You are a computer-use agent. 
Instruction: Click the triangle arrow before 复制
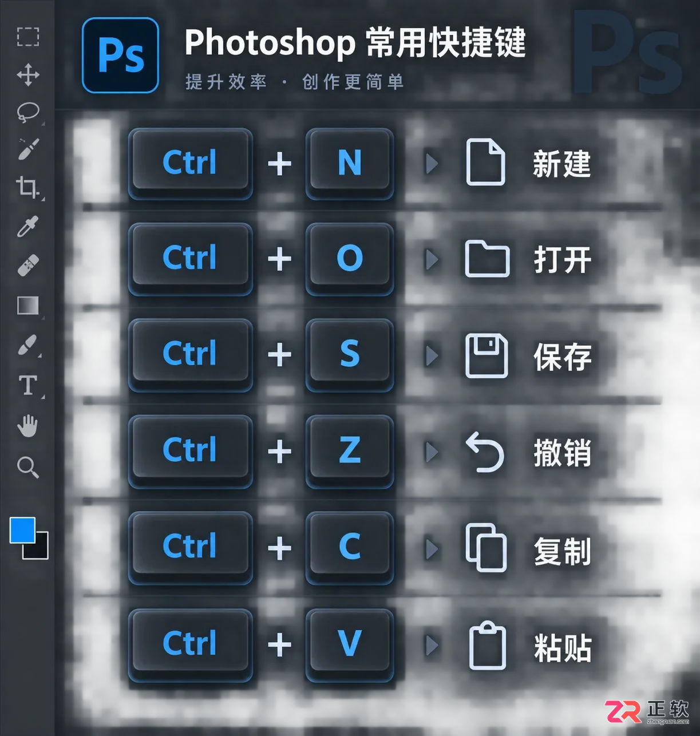pos(432,549)
